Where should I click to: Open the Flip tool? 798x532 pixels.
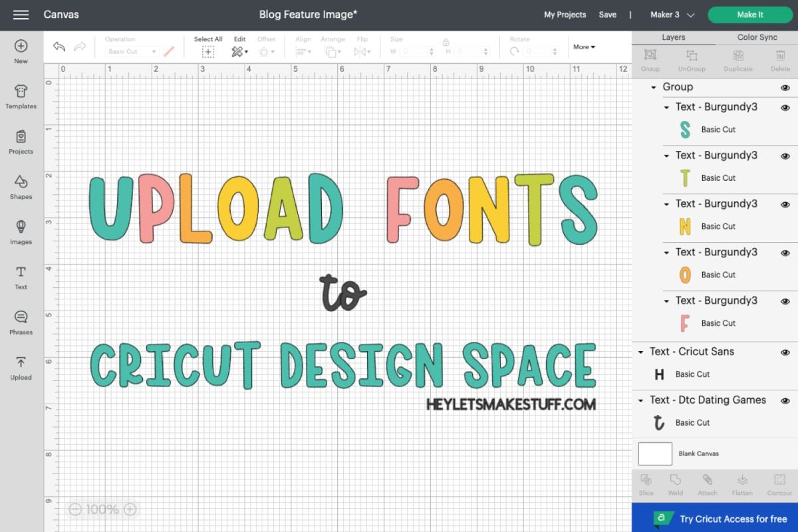pos(362,52)
